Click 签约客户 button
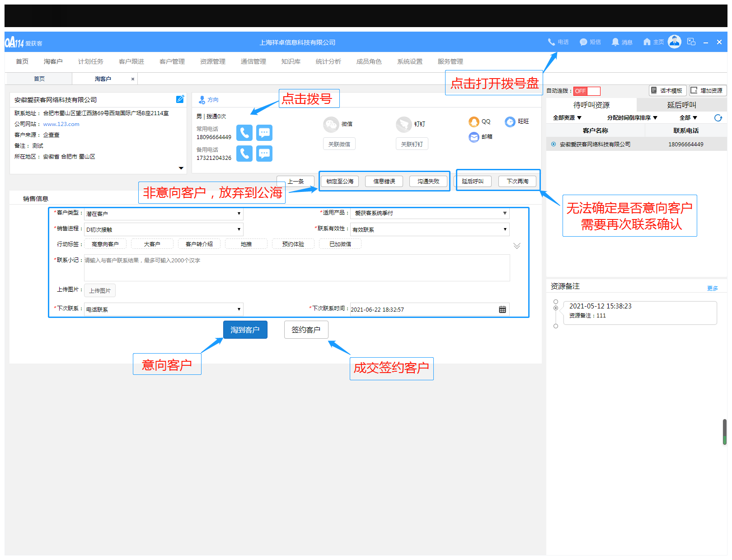This screenshot has width=732, height=560. 306,330
